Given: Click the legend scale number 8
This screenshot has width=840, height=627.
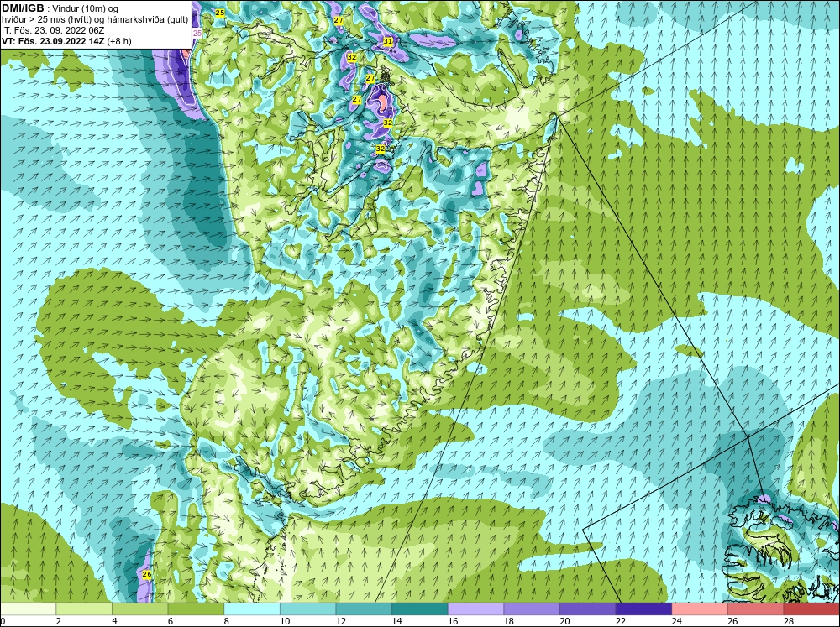Looking at the screenshot, I should pos(227,621).
